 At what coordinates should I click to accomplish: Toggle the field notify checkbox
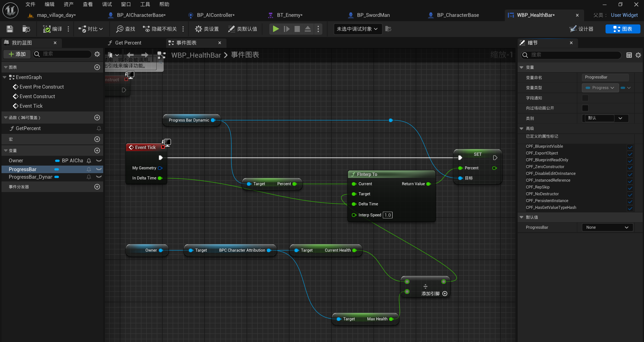click(585, 98)
